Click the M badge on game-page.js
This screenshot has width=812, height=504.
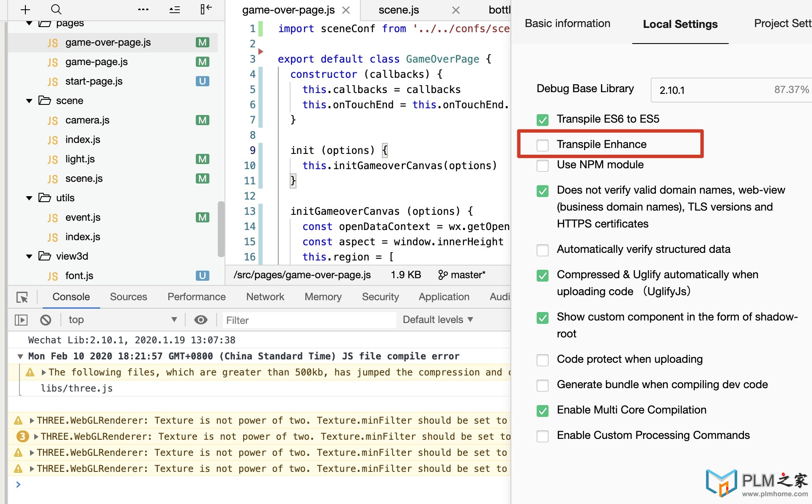click(x=203, y=62)
